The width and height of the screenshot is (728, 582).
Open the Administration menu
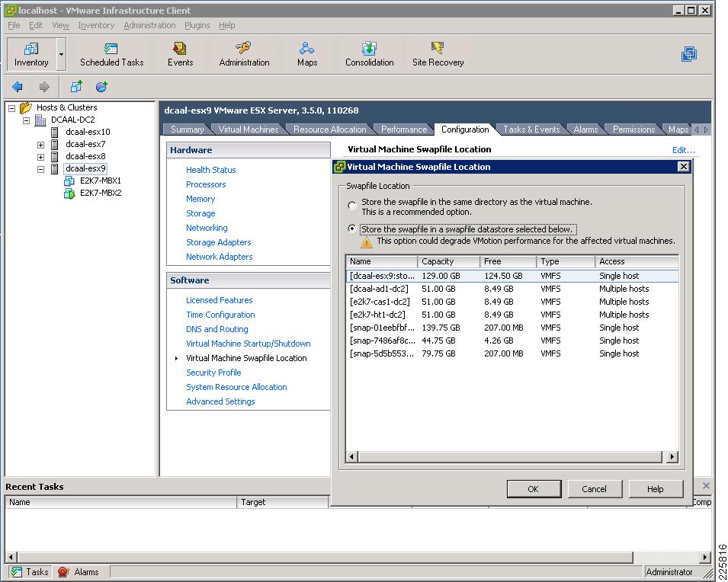pyautogui.click(x=149, y=25)
